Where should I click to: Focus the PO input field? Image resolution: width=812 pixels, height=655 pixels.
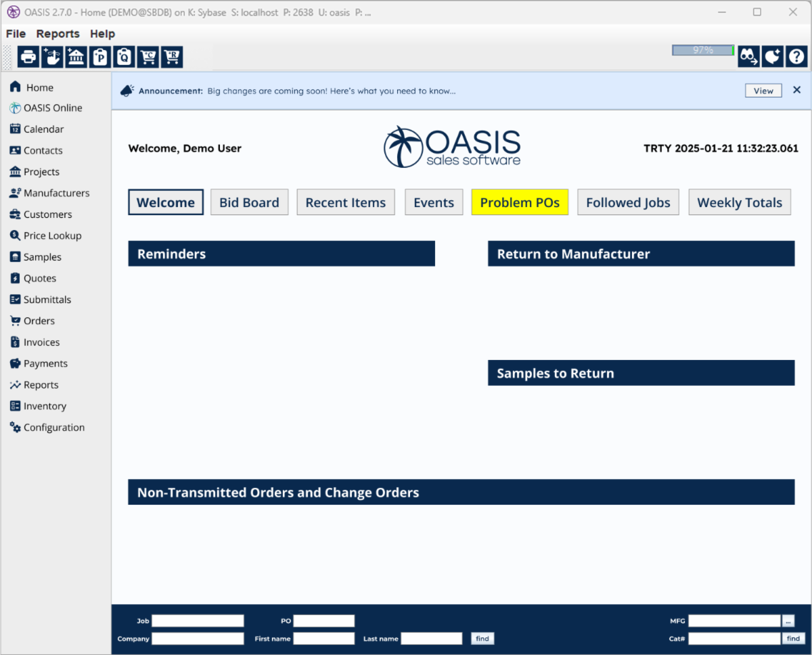click(x=324, y=621)
